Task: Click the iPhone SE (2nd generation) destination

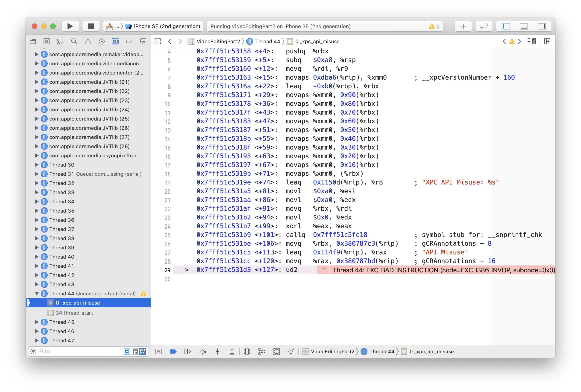Action: 167,26
